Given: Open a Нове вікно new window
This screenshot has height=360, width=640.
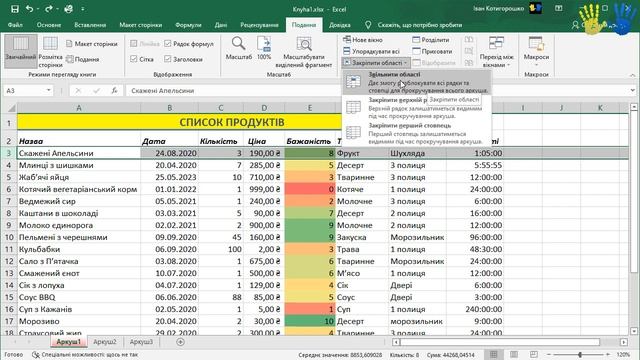Looking at the screenshot, I should coord(363,40).
